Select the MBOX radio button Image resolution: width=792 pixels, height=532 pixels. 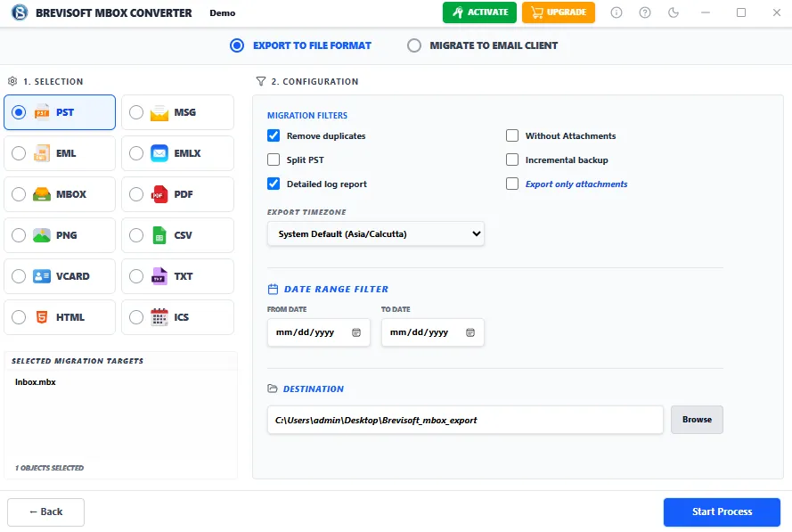coord(19,194)
